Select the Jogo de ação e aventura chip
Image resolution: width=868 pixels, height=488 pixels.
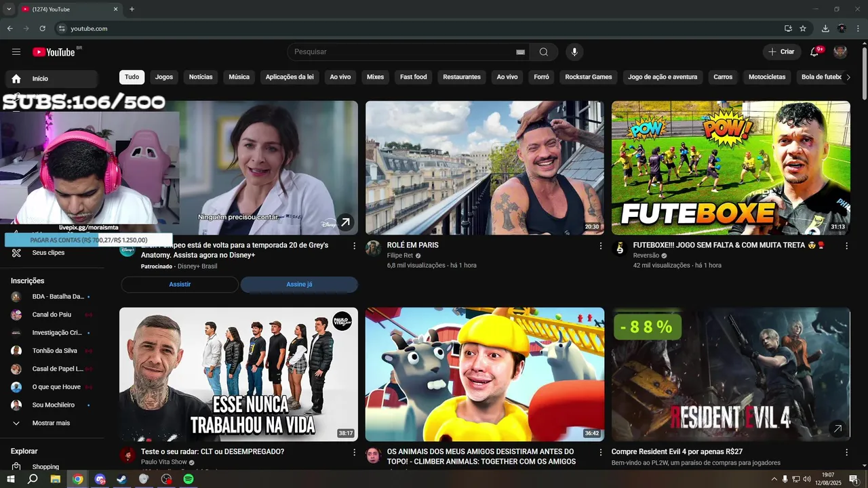pyautogui.click(x=663, y=77)
